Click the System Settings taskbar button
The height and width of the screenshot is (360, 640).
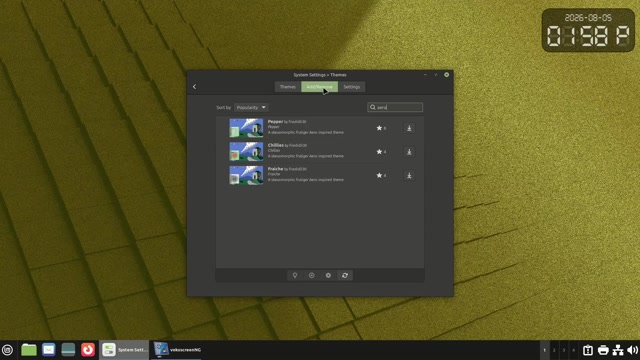click(x=124, y=350)
